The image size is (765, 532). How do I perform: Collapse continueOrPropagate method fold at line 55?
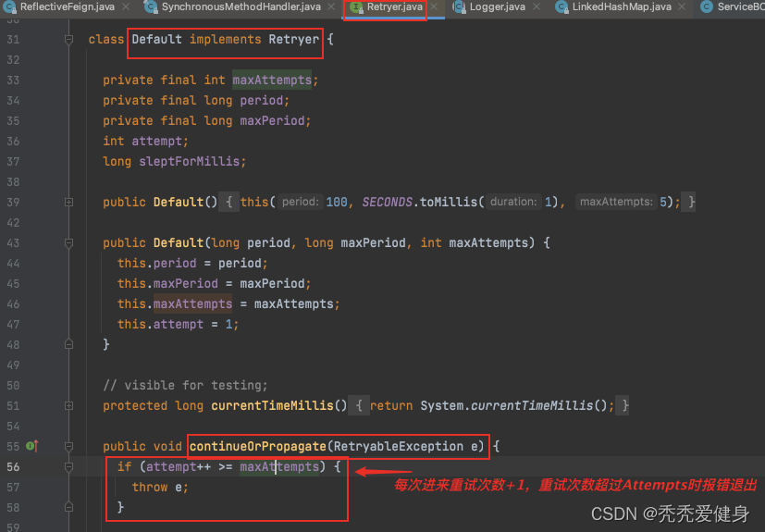tap(68, 447)
